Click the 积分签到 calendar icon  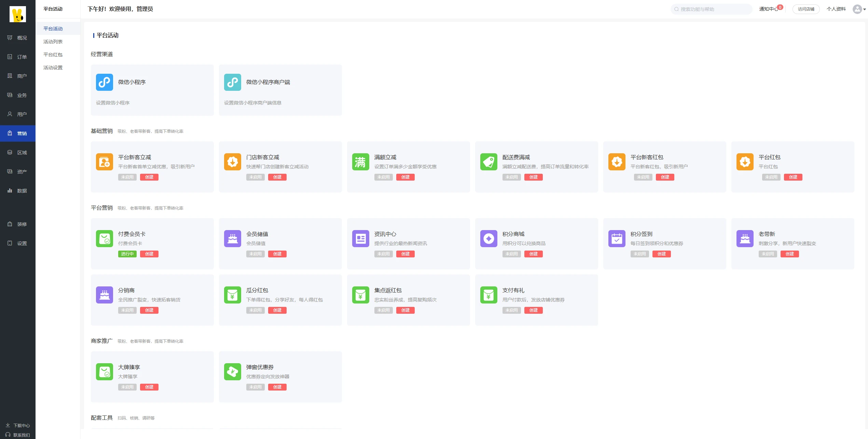tap(617, 239)
